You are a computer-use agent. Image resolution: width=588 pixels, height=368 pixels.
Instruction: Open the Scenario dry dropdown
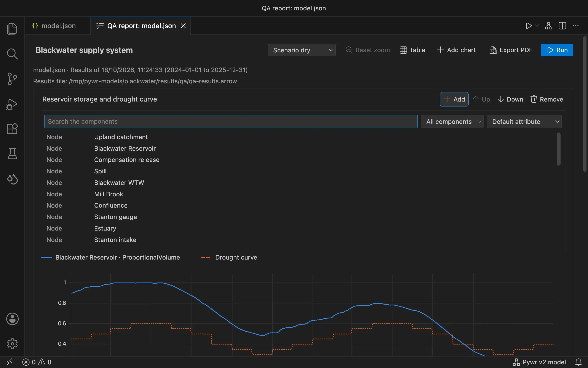point(302,50)
